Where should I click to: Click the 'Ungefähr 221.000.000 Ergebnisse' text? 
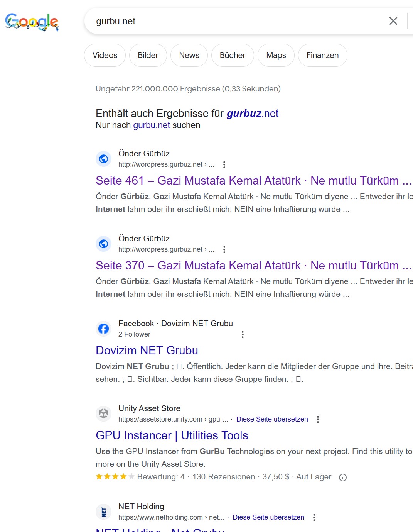coord(188,89)
